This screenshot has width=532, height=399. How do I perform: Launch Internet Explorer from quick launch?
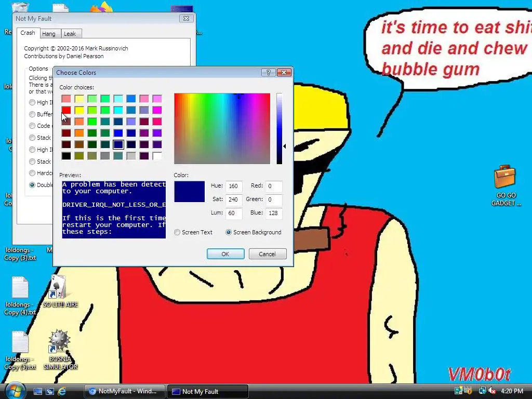(x=62, y=391)
